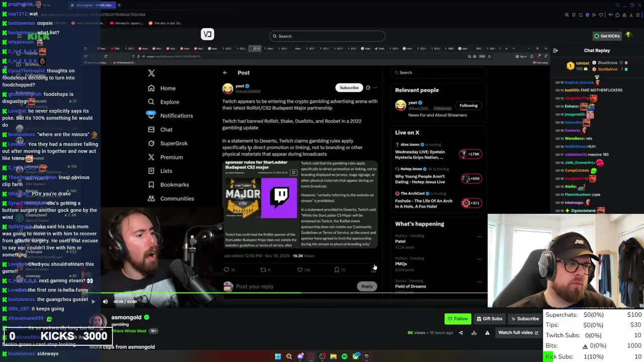This screenshot has width=644, height=362.
Task: Click the Reply button
Action: pos(367,286)
